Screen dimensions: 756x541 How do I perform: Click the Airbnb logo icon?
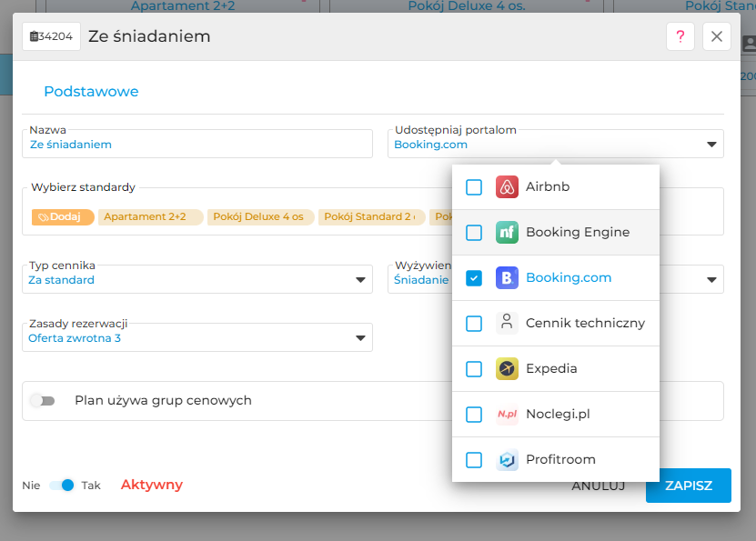point(507,187)
